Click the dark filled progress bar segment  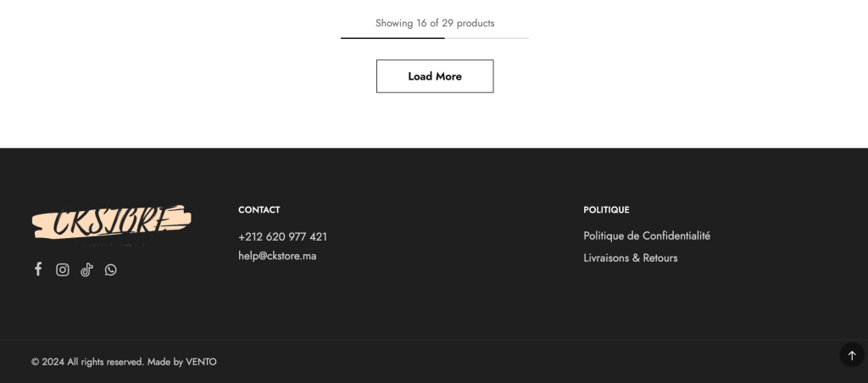(x=392, y=38)
